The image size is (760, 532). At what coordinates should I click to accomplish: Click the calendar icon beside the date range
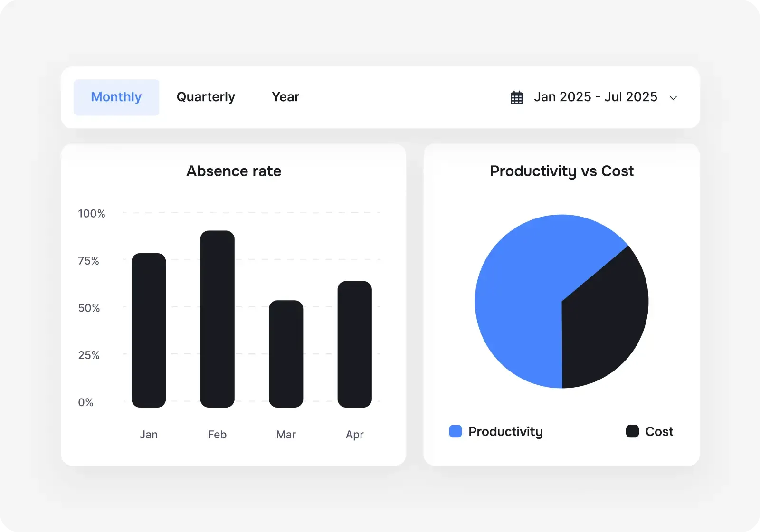[516, 97]
